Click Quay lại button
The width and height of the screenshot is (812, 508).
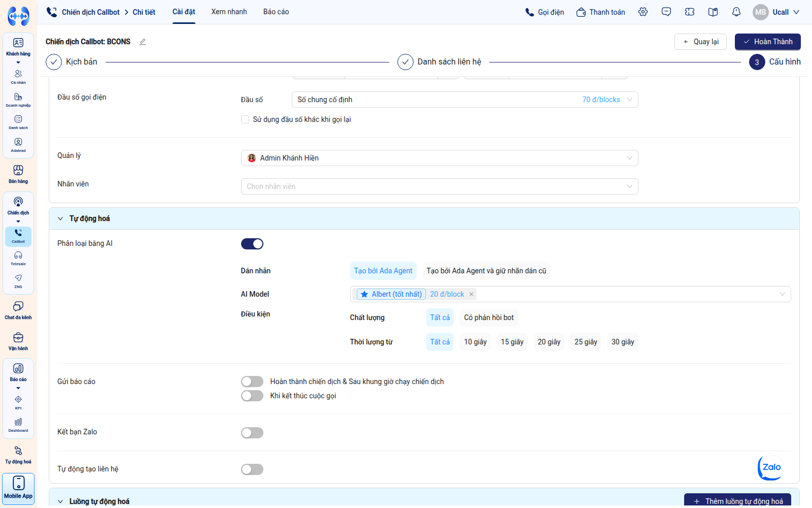(x=700, y=42)
